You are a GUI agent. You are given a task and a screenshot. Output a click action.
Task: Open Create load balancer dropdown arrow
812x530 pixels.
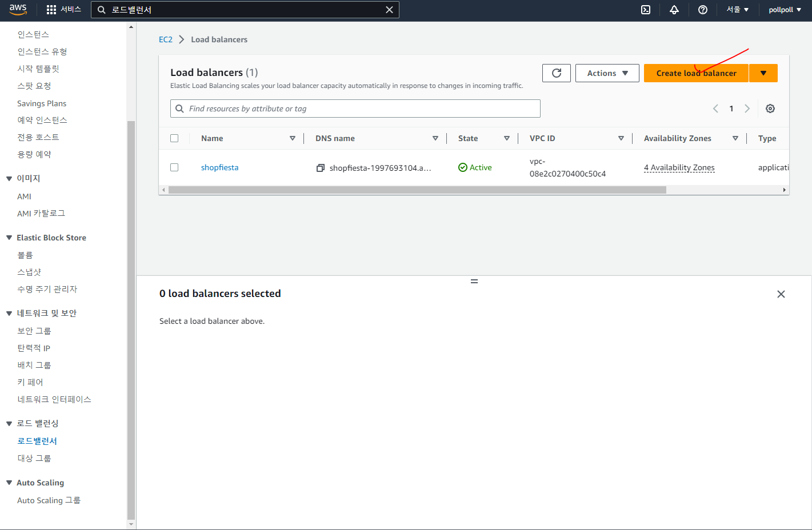point(763,73)
